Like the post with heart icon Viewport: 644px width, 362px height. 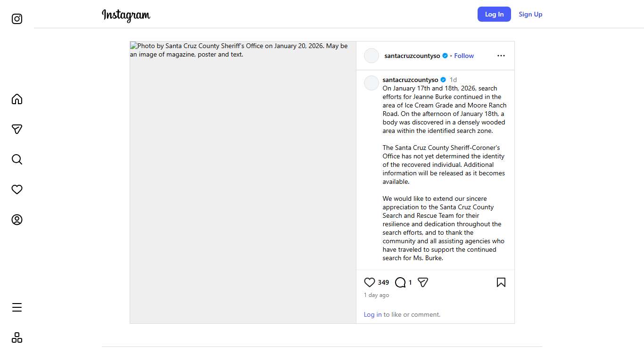click(370, 282)
